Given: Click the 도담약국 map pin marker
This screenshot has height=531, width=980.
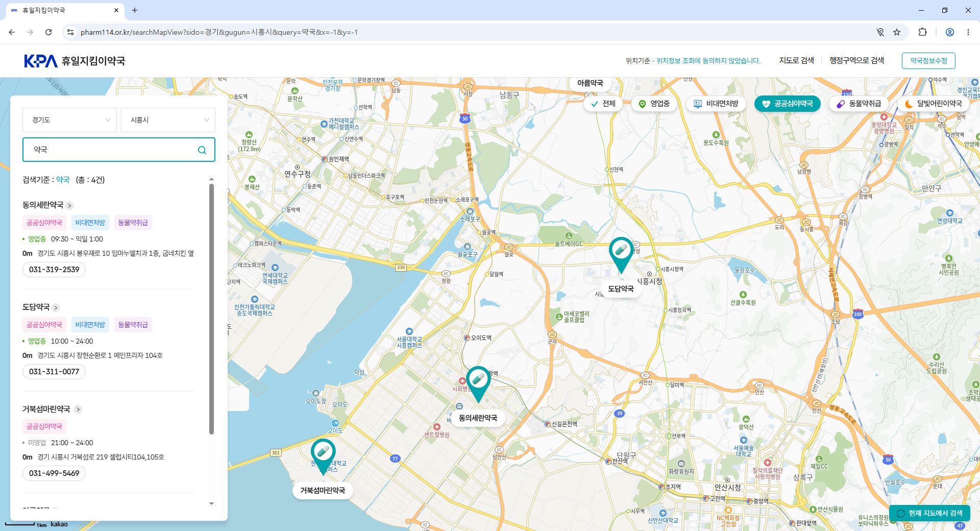Looking at the screenshot, I should [x=621, y=255].
